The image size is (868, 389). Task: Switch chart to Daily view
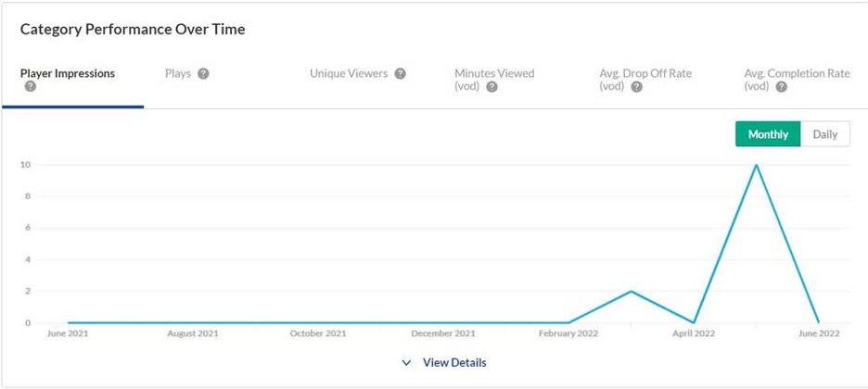click(824, 134)
